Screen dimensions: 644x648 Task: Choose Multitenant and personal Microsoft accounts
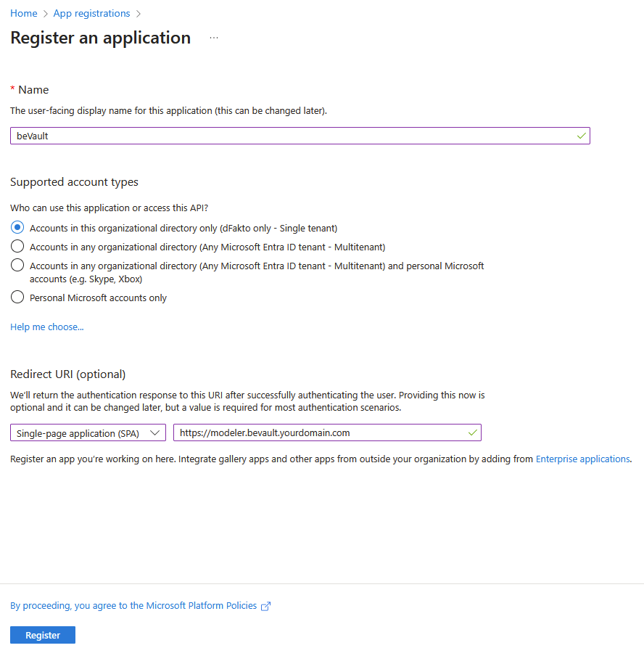(x=18, y=266)
